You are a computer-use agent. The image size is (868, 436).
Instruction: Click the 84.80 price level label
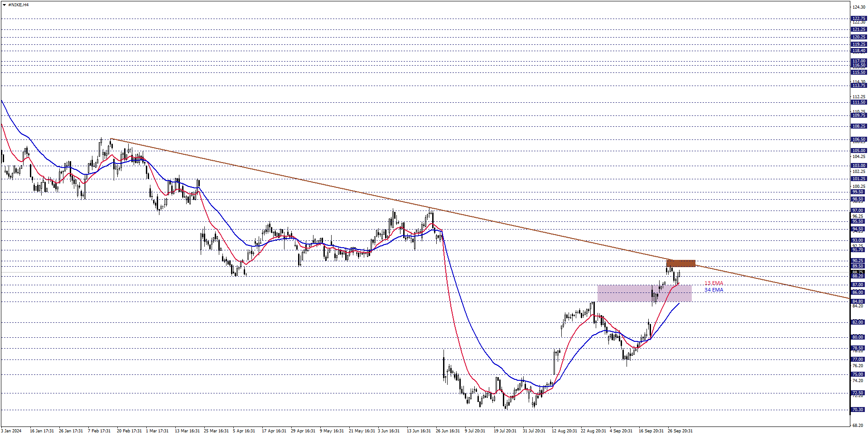click(858, 302)
